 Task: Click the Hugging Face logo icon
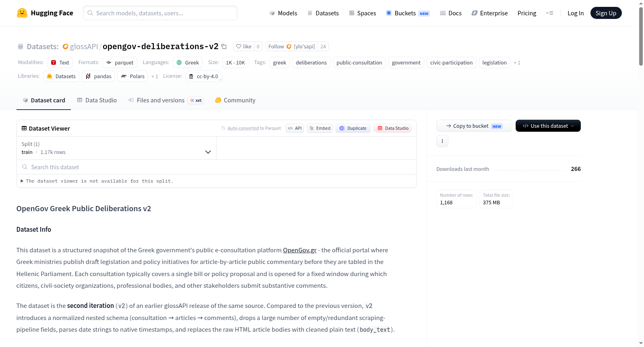[22, 13]
